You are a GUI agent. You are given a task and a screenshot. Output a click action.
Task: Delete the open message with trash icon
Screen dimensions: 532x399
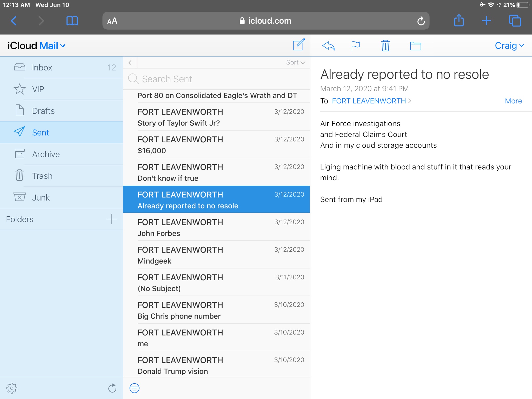[385, 46]
